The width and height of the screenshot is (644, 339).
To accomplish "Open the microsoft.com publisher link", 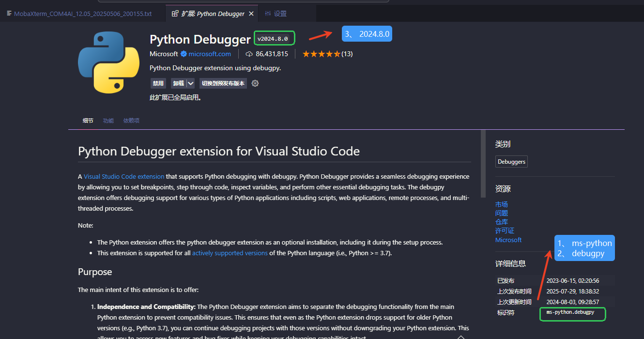I will [210, 54].
